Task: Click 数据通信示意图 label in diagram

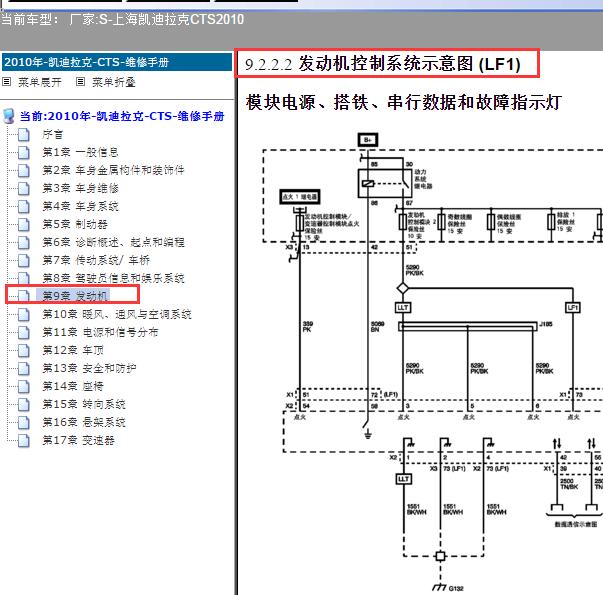Action: 576,524
